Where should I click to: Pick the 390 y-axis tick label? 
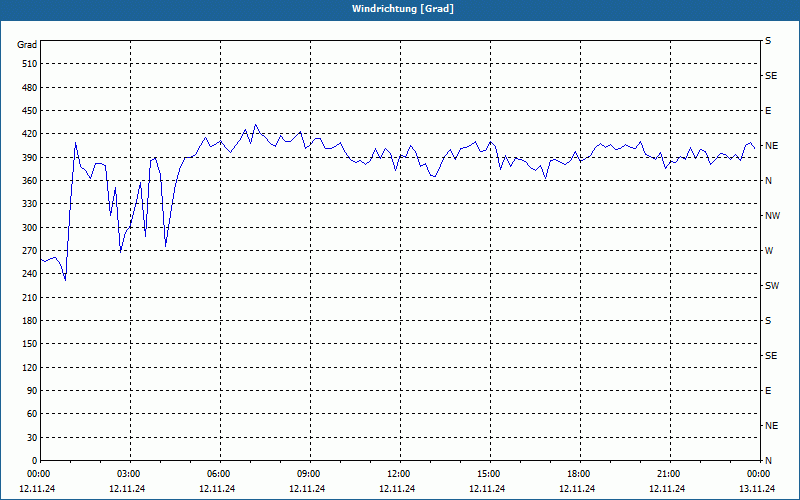(30, 158)
